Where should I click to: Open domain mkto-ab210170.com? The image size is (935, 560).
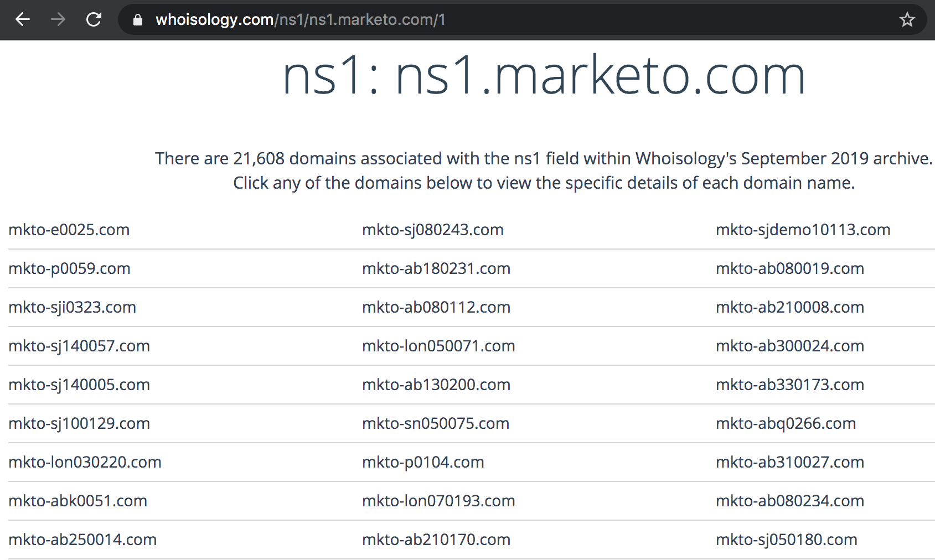436,540
